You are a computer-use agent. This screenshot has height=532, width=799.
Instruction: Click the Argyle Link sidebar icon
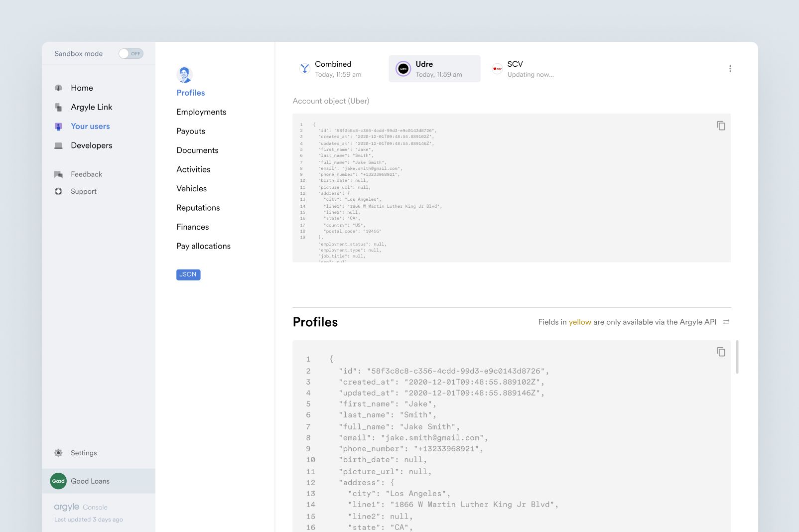click(x=58, y=107)
